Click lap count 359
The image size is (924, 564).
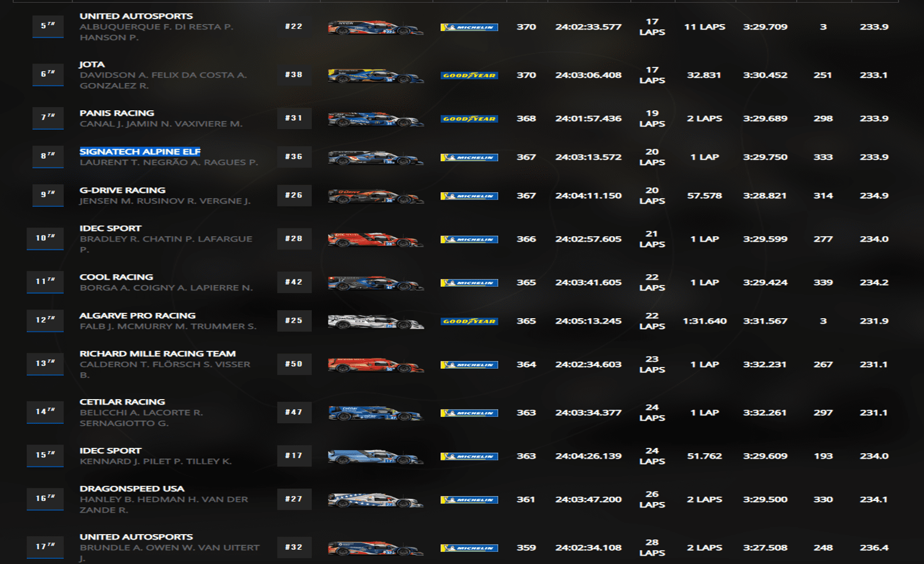pos(526,548)
